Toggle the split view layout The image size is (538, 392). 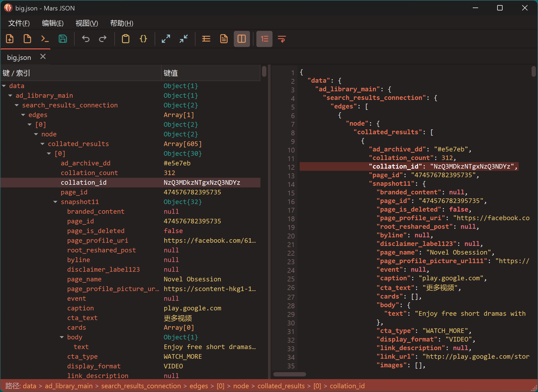coord(241,39)
